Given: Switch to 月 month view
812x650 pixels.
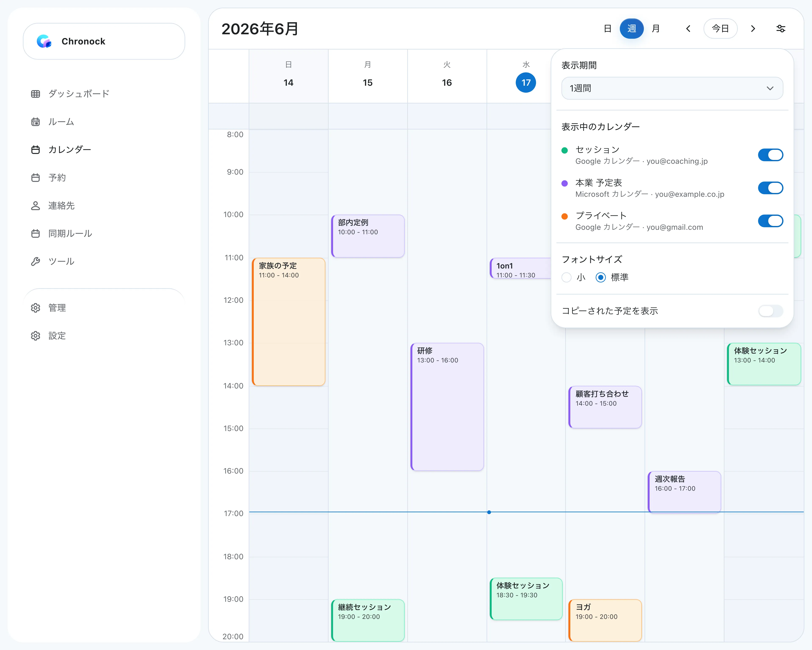Looking at the screenshot, I should point(656,29).
